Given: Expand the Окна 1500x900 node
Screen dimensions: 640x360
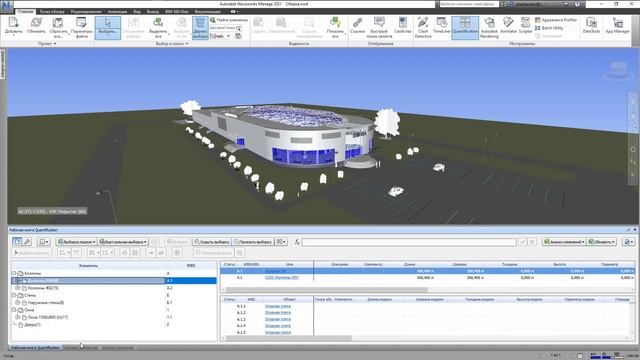Looking at the screenshot, I should [18, 317].
